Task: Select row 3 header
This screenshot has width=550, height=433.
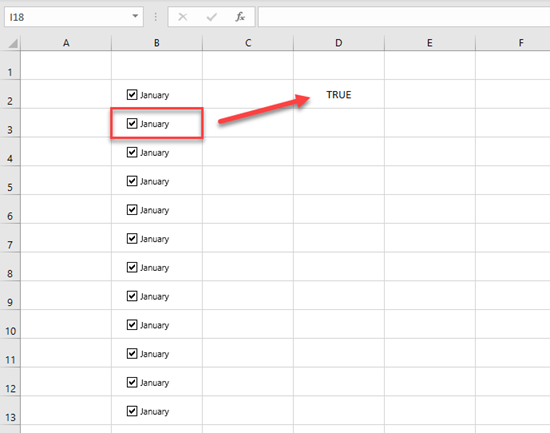Action: (10, 123)
